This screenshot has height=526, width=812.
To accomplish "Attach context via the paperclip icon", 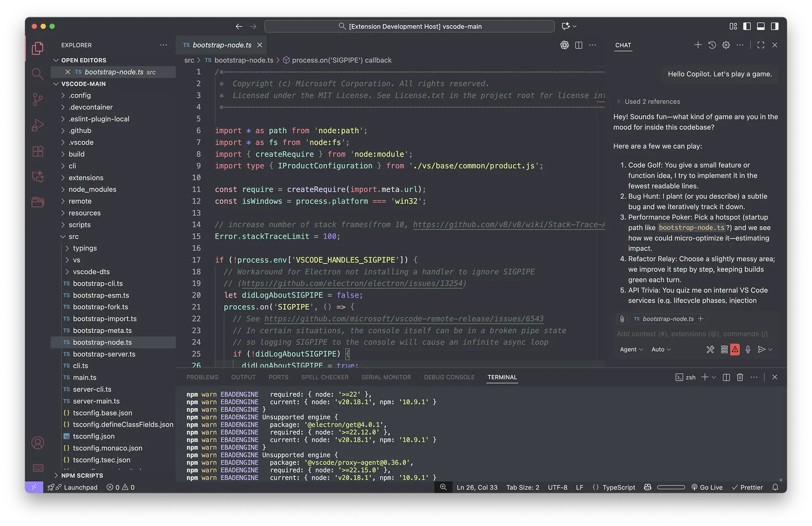I will [x=622, y=319].
